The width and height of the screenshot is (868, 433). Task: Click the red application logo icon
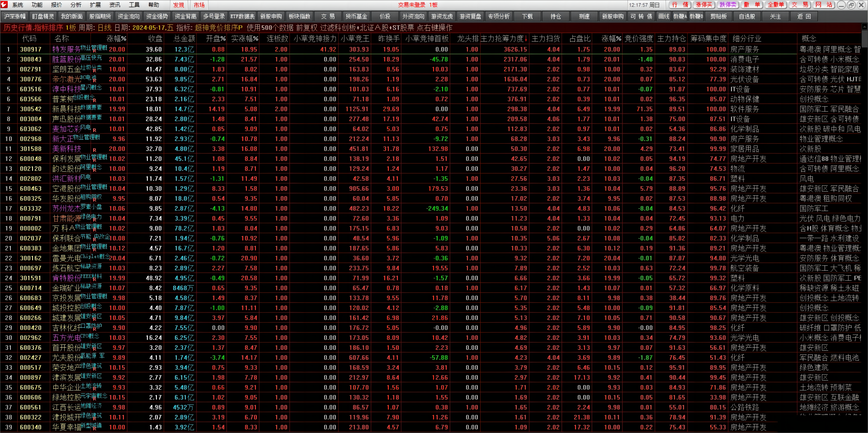[x=4, y=5]
